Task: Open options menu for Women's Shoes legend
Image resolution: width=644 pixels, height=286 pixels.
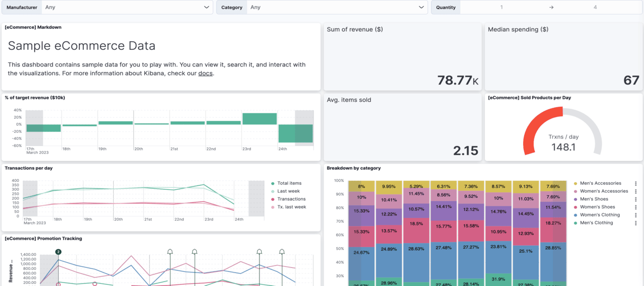Action: point(636,207)
